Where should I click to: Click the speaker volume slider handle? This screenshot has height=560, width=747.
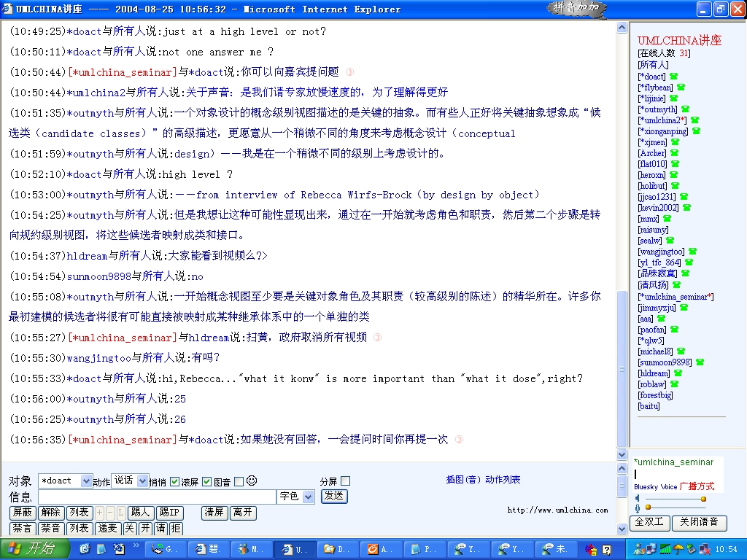tap(703, 499)
